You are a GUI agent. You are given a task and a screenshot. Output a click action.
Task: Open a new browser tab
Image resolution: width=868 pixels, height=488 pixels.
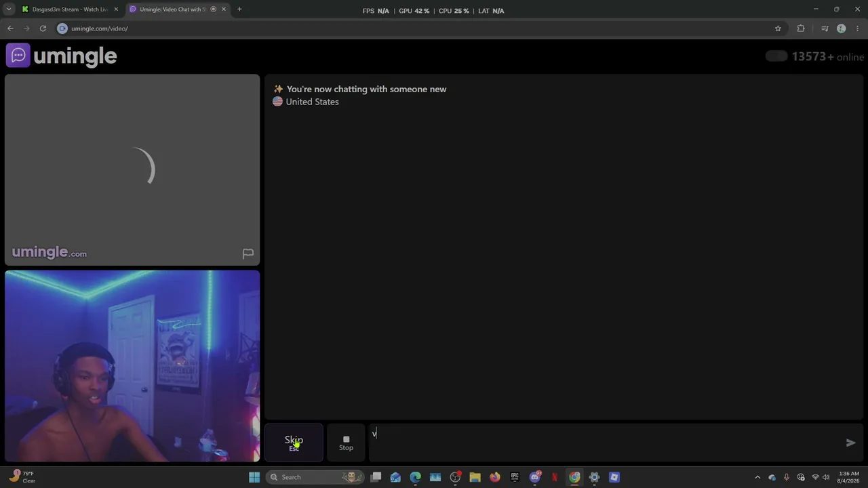239,9
